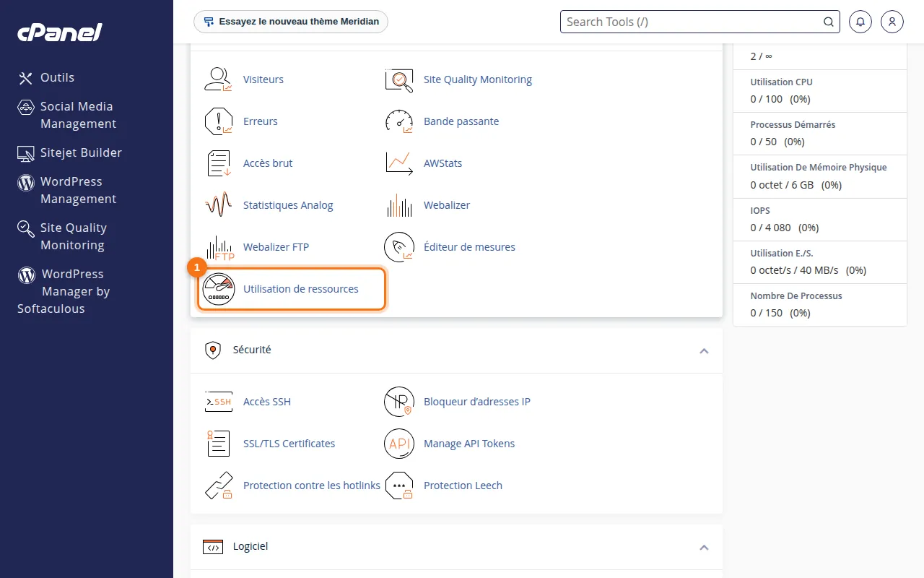This screenshot has height=578, width=924.
Task: Click the Bande passante speedometer icon
Action: [x=399, y=121]
